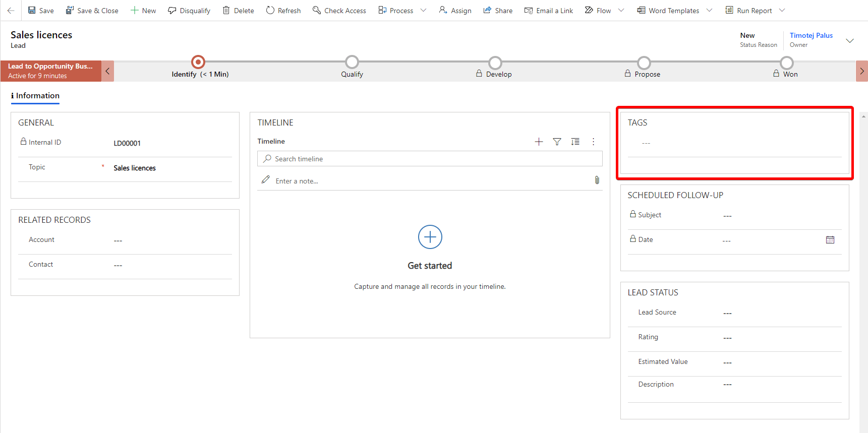Screen dimensions: 868x433
Task: Select the Qualify stage circle
Action: click(x=352, y=62)
